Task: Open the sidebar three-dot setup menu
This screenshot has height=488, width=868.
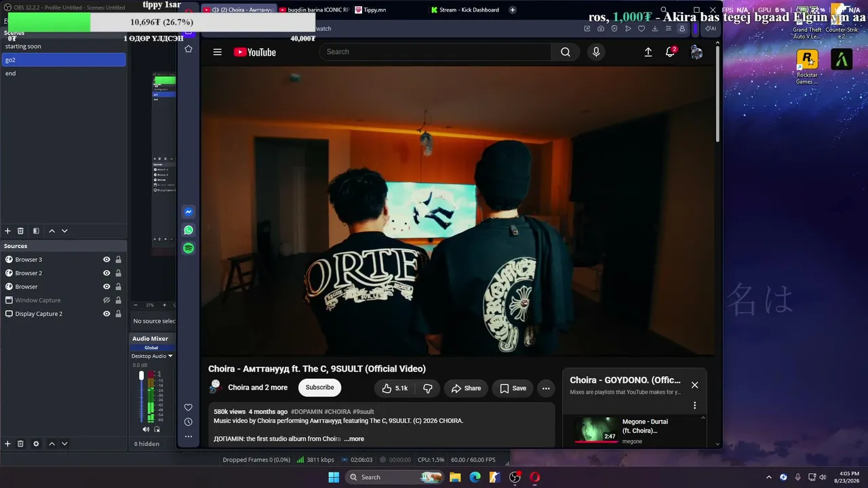Action: click(x=189, y=436)
